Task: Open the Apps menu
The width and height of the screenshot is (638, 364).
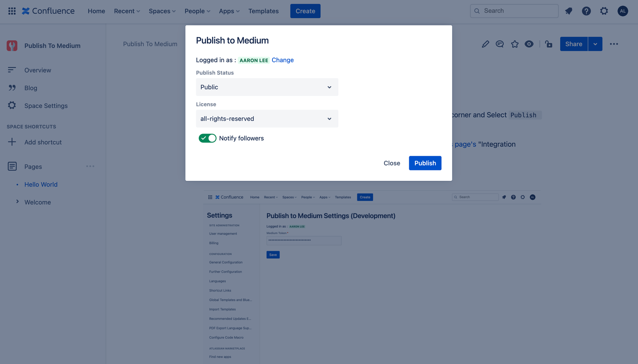Action: point(229,11)
